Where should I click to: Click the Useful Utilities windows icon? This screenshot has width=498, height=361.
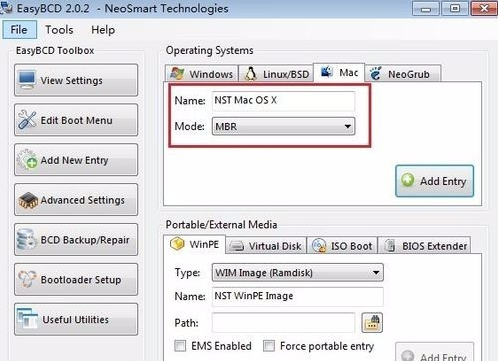coord(28,318)
